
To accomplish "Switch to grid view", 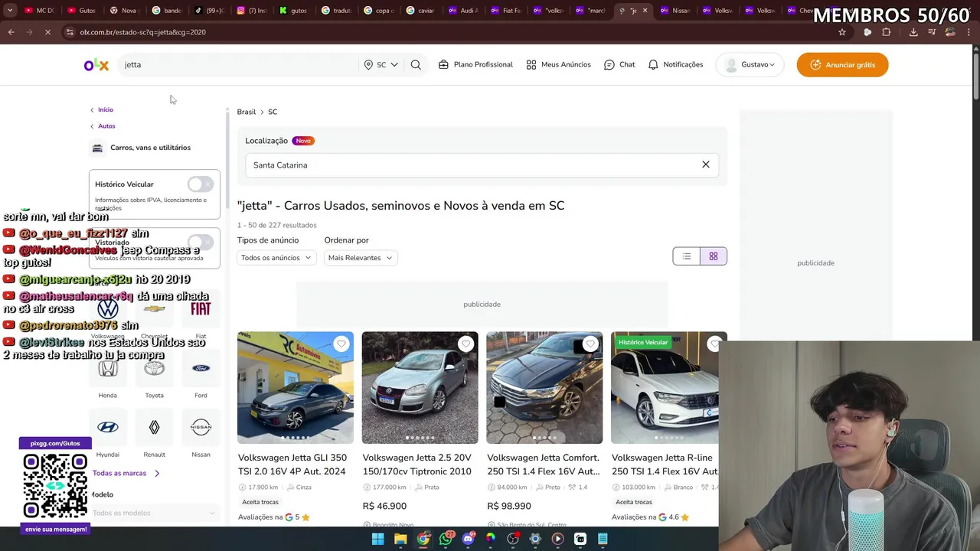I will pyautogui.click(x=714, y=256).
